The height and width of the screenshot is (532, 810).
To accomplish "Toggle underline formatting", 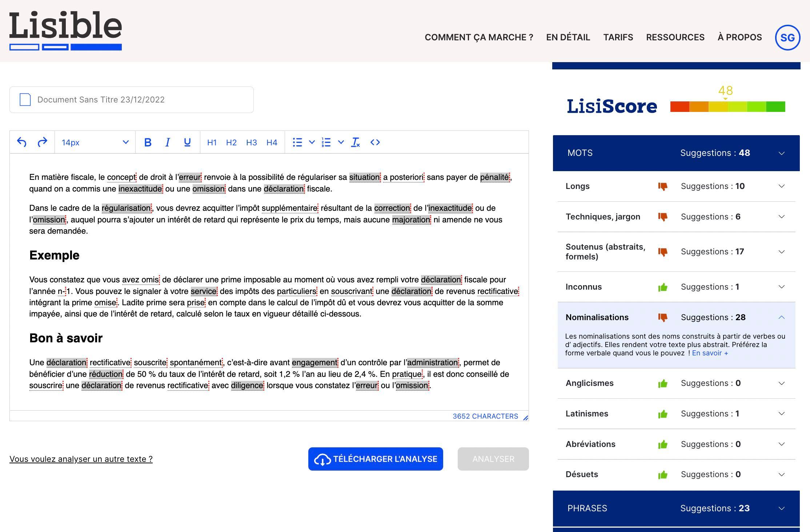I will pyautogui.click(x=187, y=142).
